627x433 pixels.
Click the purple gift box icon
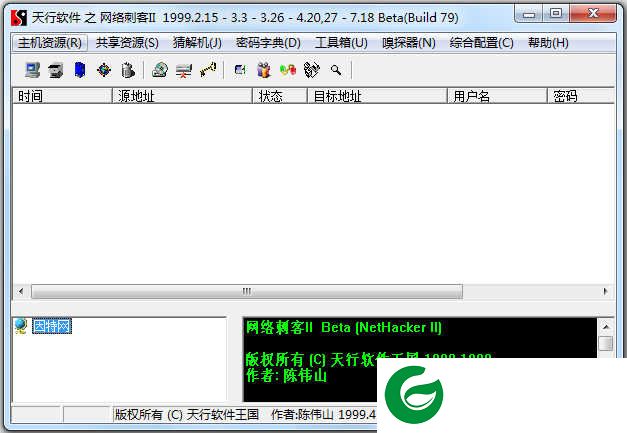tap(264, 70)
